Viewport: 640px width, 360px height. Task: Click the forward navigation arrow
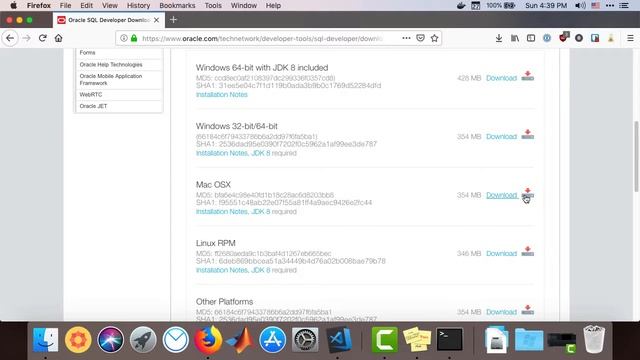point(27,38)
